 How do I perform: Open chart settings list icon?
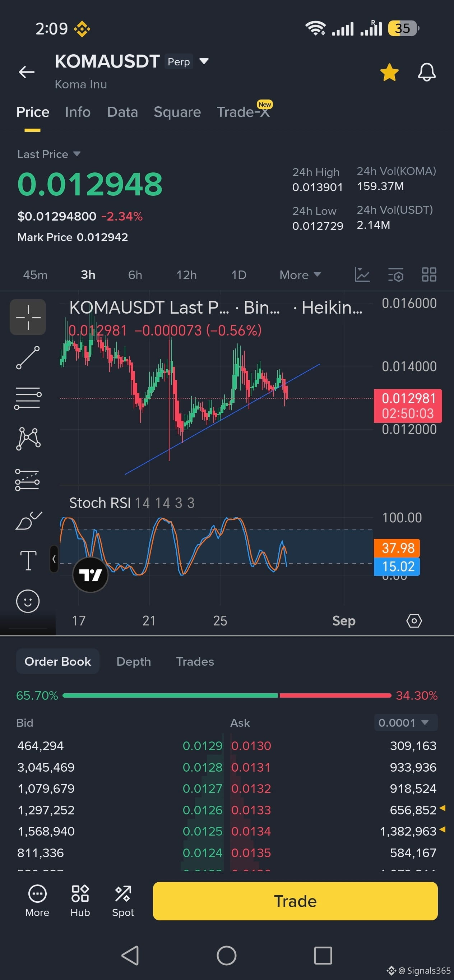tap(395, 274)
